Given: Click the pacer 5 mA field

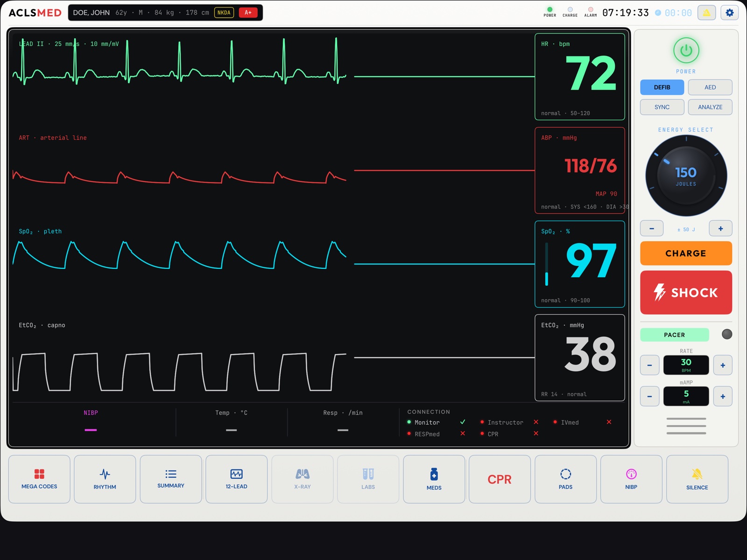Looking at the screenshot, I should point(686,396).
